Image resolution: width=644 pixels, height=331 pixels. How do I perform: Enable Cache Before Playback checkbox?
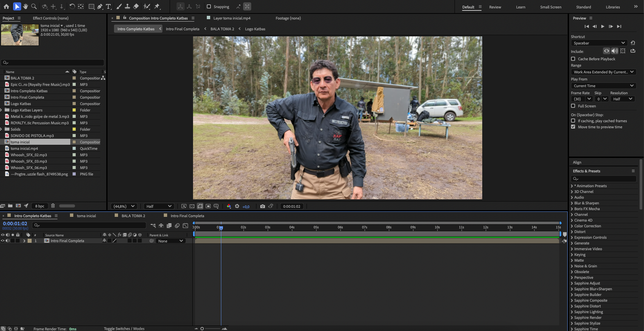573,59
